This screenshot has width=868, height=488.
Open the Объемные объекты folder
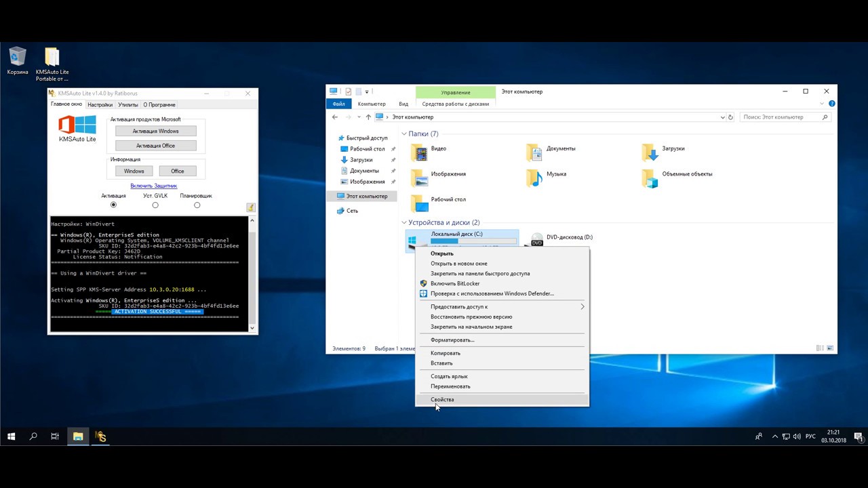click(677, 178)
